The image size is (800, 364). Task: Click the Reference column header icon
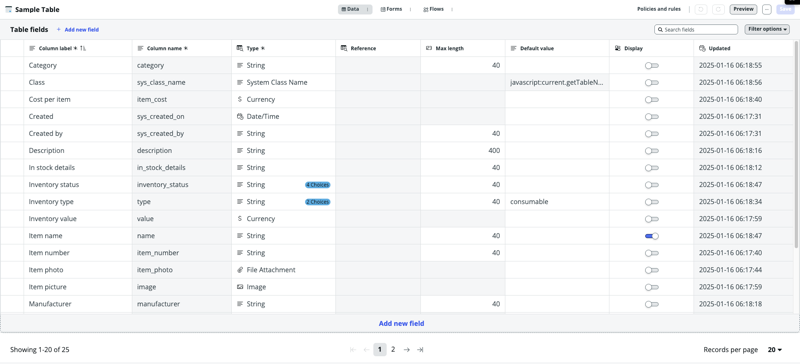tap(344, 48)
